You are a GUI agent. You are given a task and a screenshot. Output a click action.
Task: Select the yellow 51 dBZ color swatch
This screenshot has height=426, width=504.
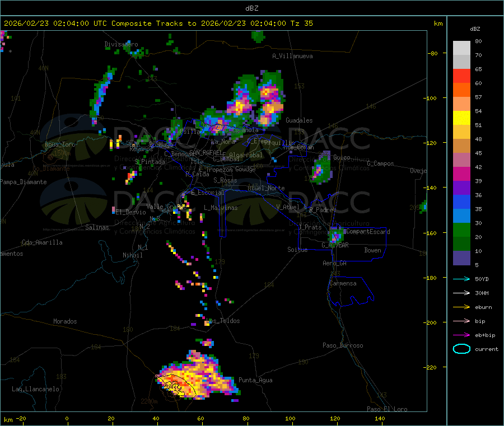461,118
